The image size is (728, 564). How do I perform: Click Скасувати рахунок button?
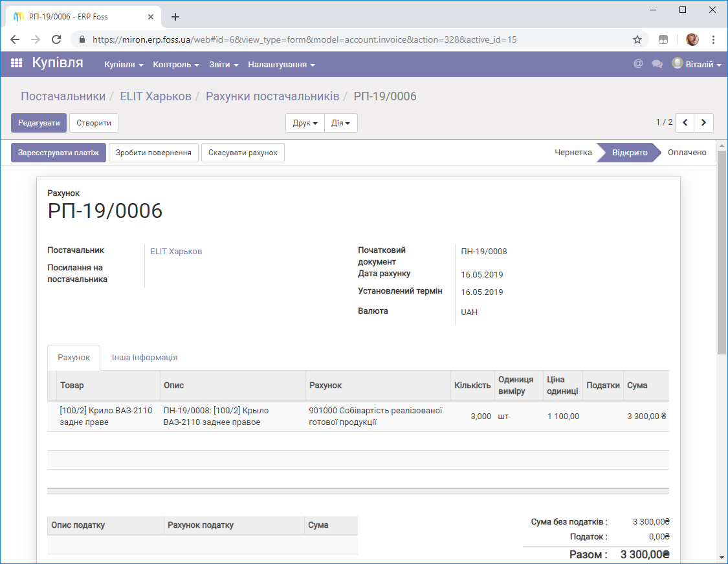(x=243, y=153)
